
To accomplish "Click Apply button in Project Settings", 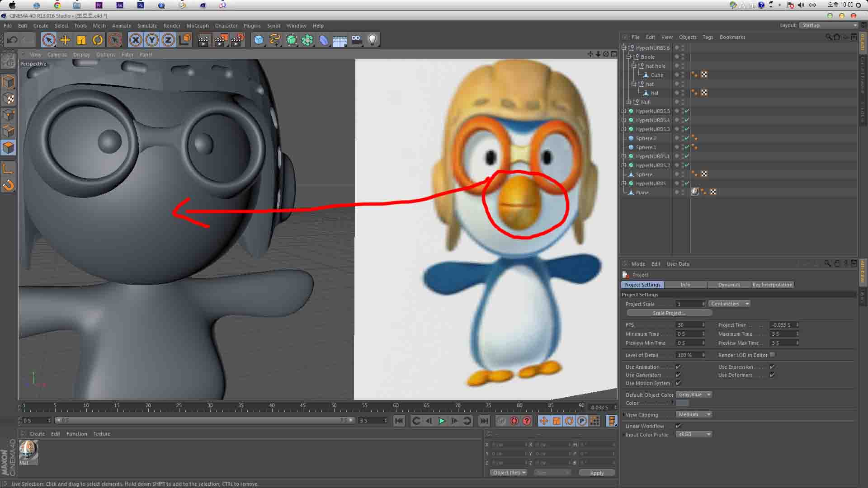I will [x=596, y=473].
